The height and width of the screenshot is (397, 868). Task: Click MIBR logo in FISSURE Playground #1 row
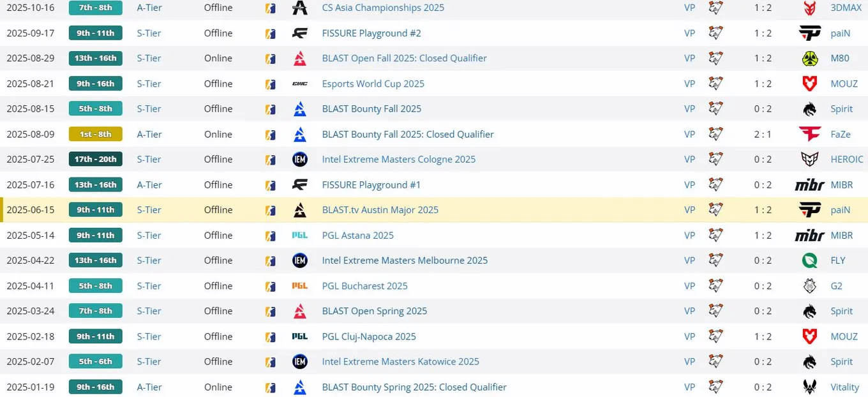810,184
